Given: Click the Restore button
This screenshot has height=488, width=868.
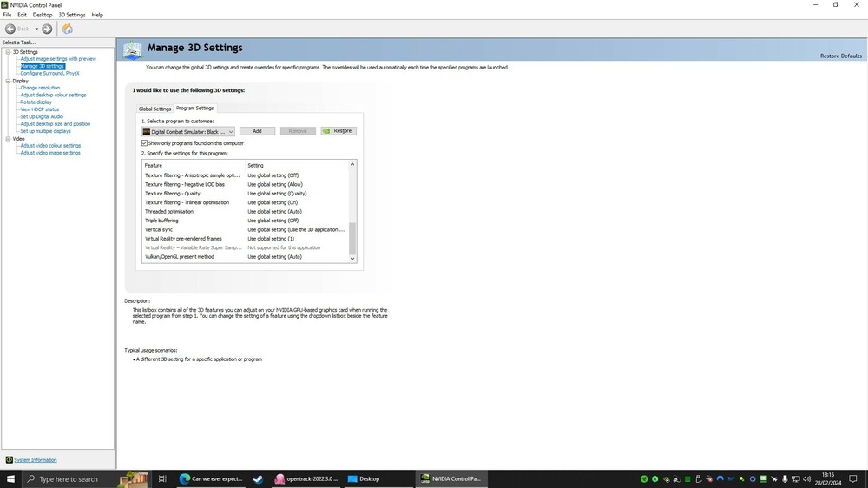Looking at the screenshot, I should (x=339, y=131).
